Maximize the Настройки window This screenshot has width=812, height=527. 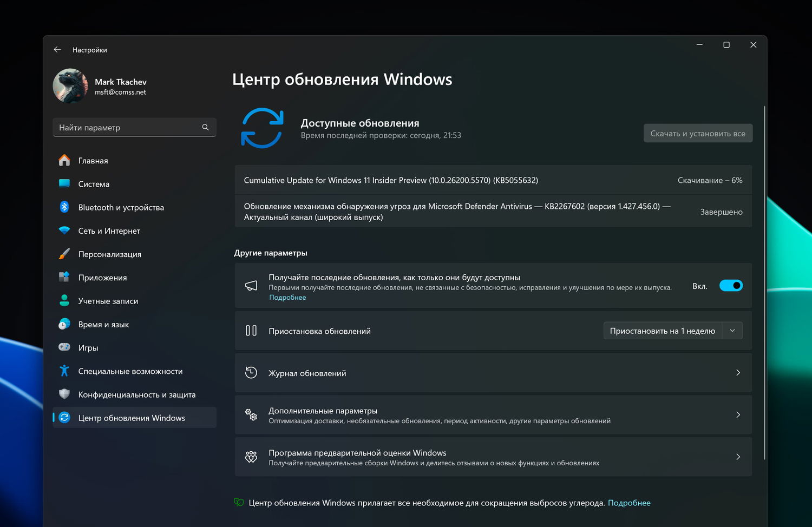pos(726,45)
